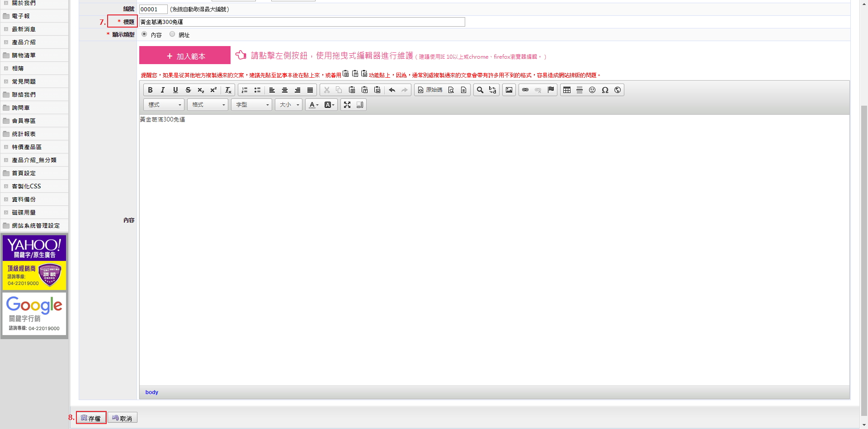Toggle the 原始碼 source code view
Screen dimensions: 868x429
(430, 90)
